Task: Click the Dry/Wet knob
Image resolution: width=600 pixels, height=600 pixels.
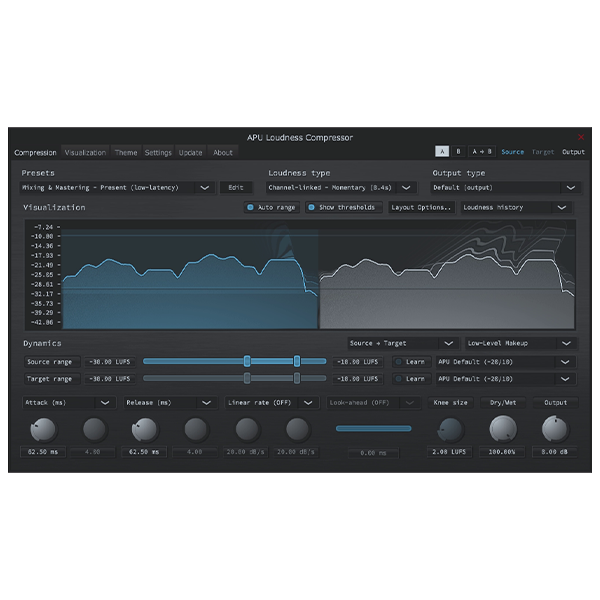Action: [503, 429]
